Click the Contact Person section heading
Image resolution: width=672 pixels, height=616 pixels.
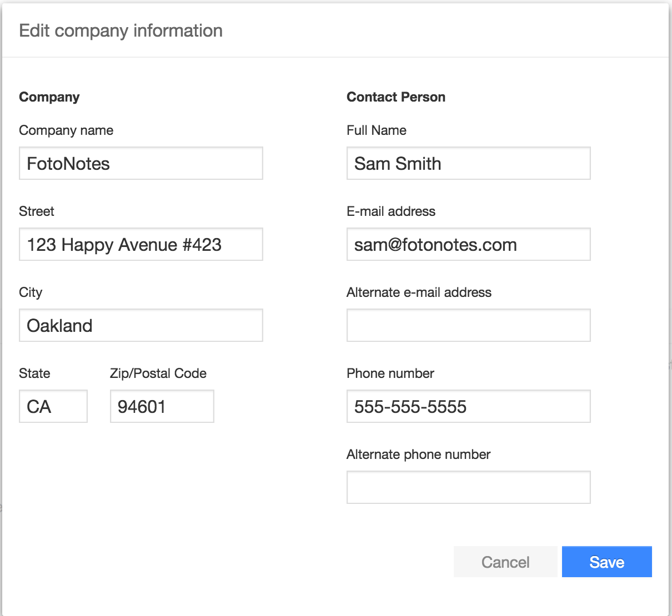click(395, 97)
